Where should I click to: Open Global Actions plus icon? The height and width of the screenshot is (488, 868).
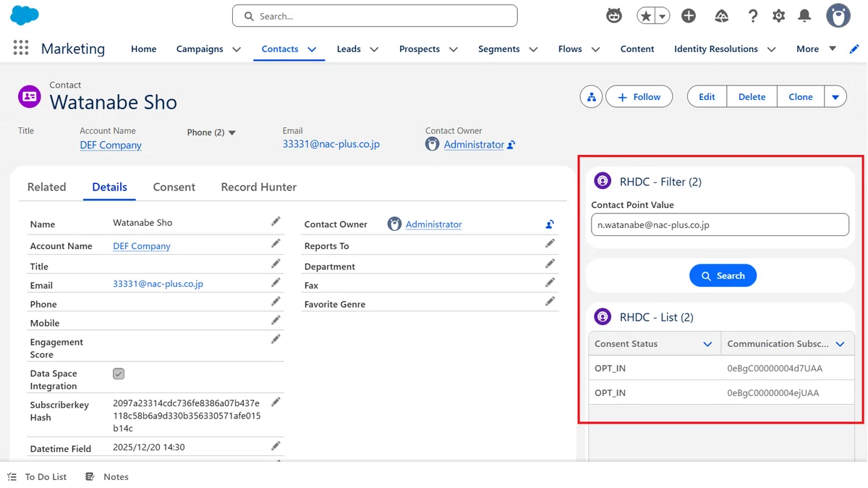tap(689, 15)
